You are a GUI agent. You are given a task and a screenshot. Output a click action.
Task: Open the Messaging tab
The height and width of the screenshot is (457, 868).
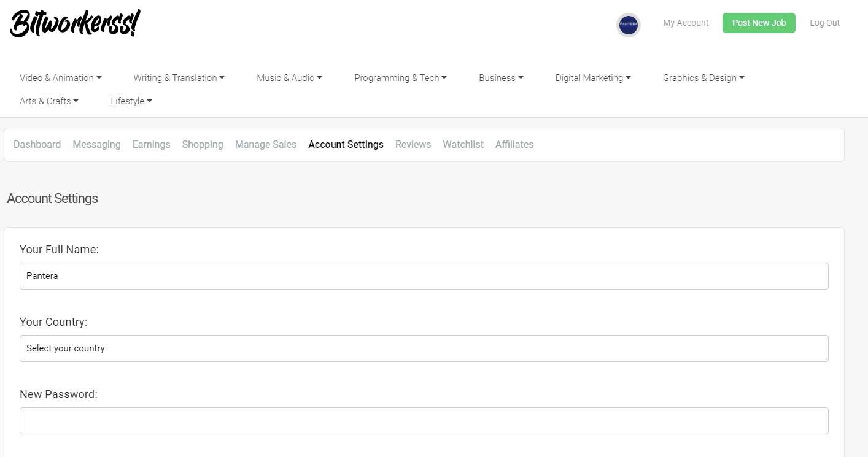(x=96, y=145)
